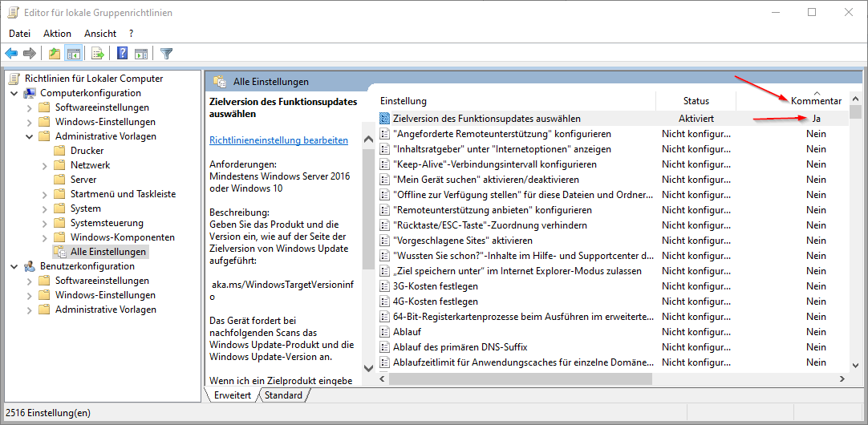Click icon of 4G-Kosten festlegen row

coord(385,302)
